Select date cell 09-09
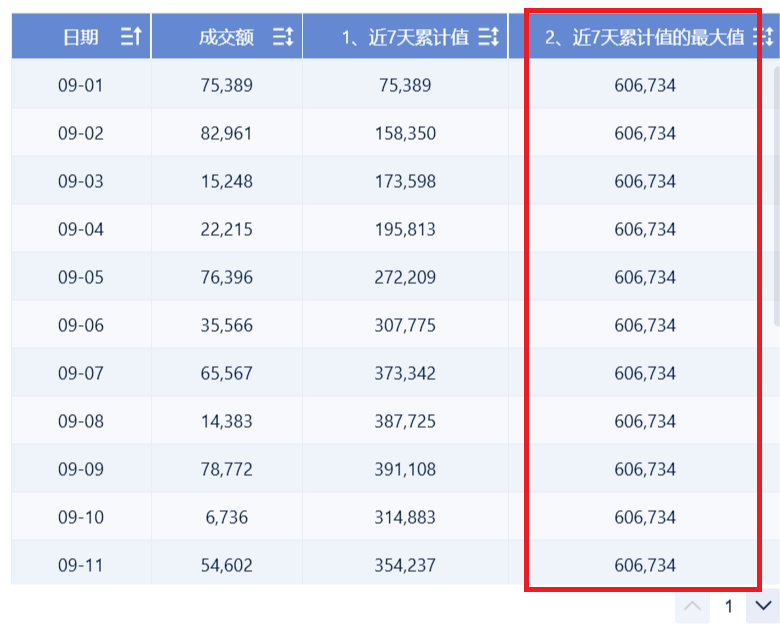 (x=81, y=469)
